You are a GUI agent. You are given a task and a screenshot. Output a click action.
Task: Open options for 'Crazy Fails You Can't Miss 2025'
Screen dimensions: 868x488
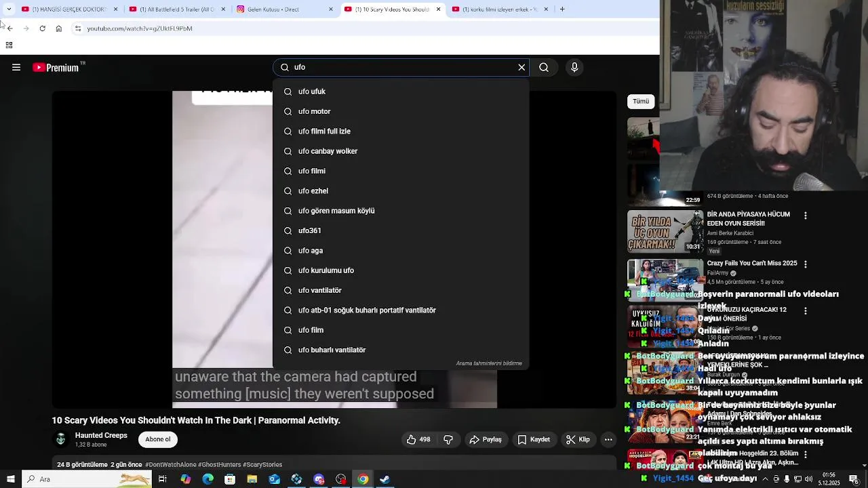[806, 264]
